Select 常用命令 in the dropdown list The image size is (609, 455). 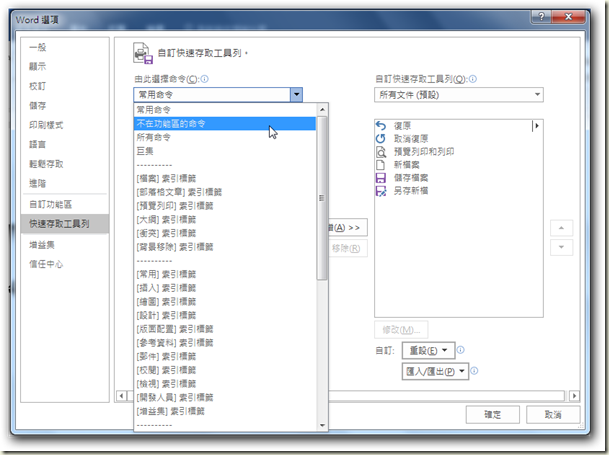(225, 110)
